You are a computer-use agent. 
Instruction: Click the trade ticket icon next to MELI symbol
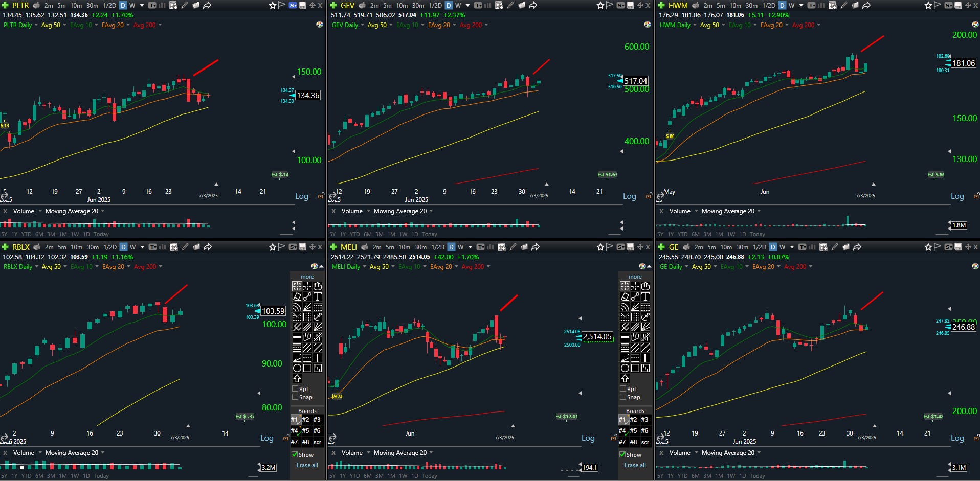click(x=365, y=247)
